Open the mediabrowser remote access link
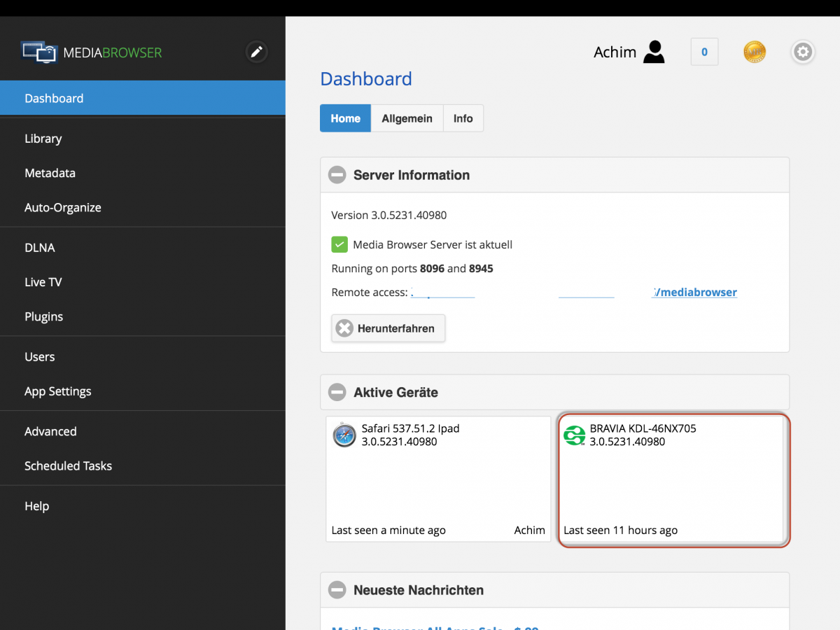This screenshot has width=840, height=630. coord(694,292)
